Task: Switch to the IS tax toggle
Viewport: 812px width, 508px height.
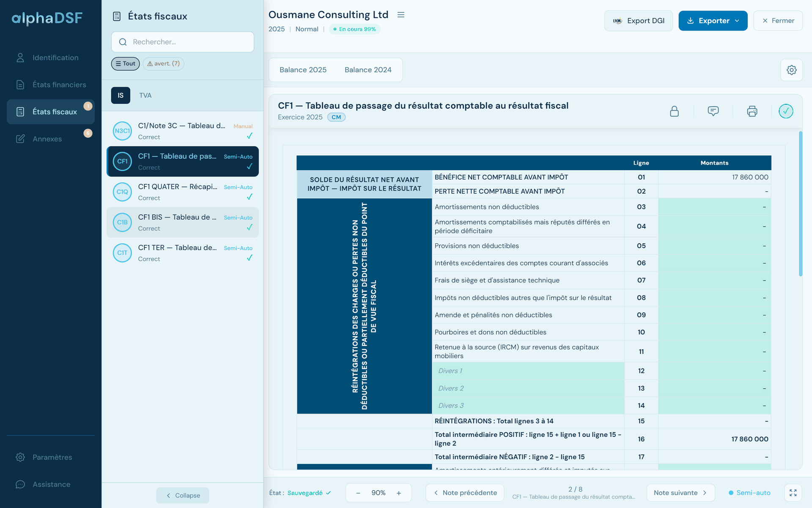Action: point(121,95)
